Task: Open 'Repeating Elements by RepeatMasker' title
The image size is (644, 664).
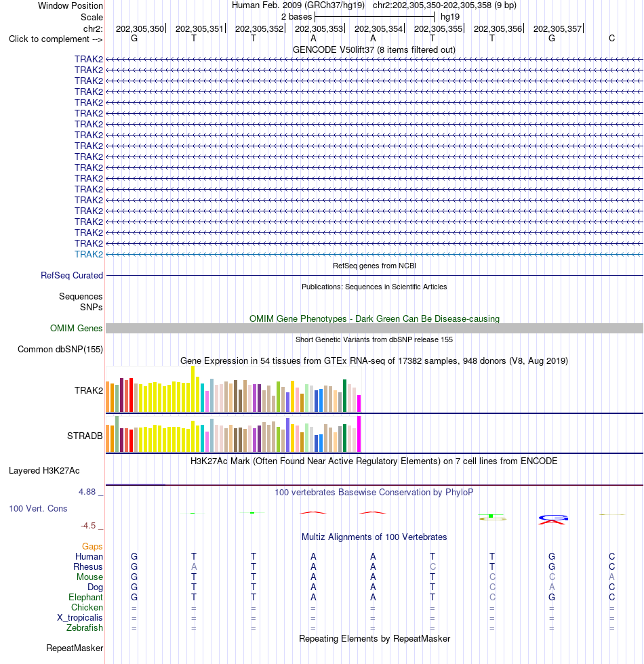Action: pos(374,638)
